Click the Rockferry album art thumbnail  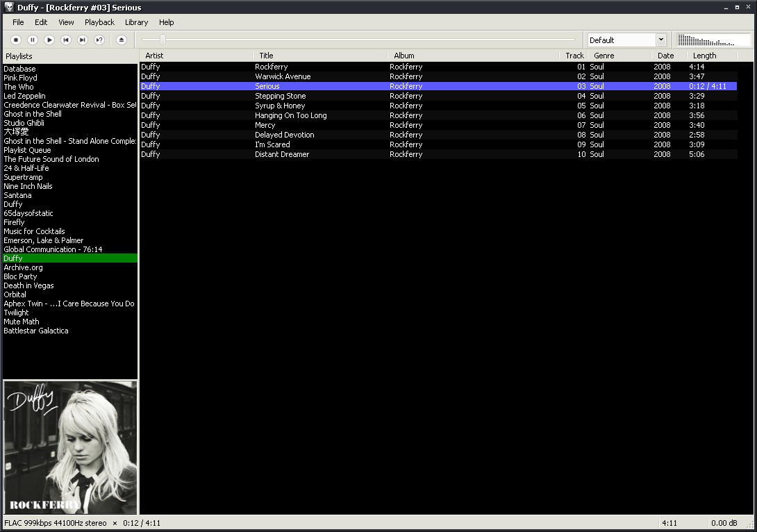[x=70, y=447]
